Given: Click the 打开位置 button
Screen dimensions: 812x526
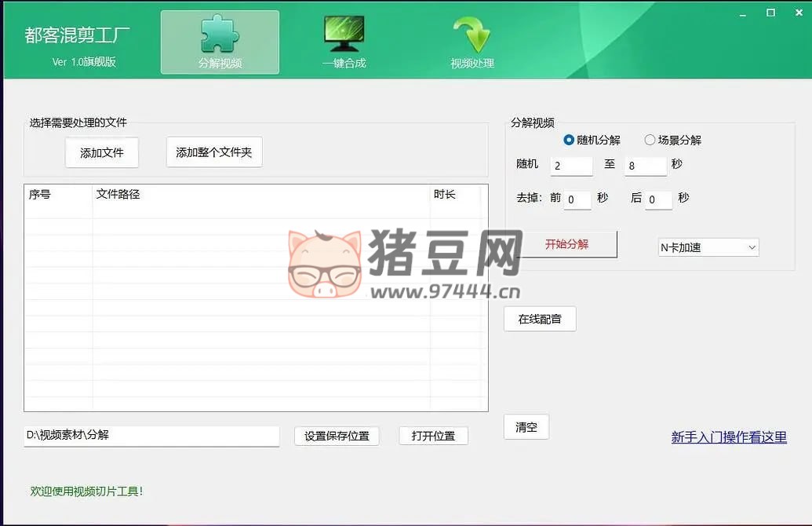Looking at the screenshot, I should coord(433,436).
